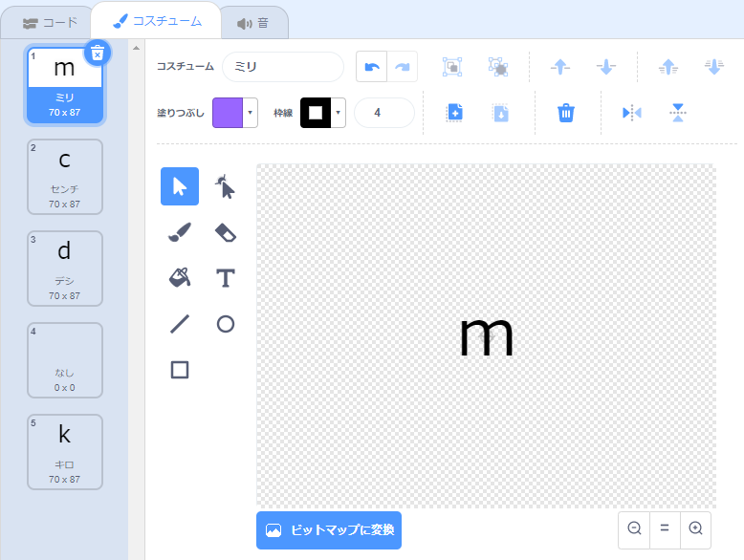The width and height of the screenshot is (744, 560).
Task: Switch to the 音 tab
Action: coord(253,23)
